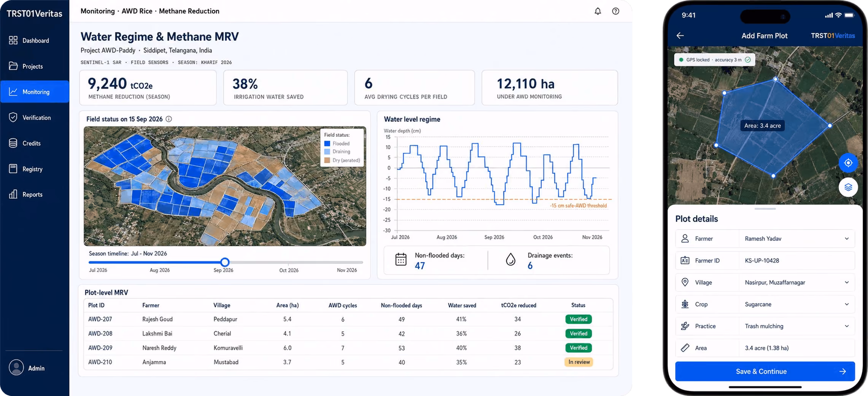Select Monitoring in the sidebar
The width and height of the screenshot is (868, 396).
tap(35, 92)
